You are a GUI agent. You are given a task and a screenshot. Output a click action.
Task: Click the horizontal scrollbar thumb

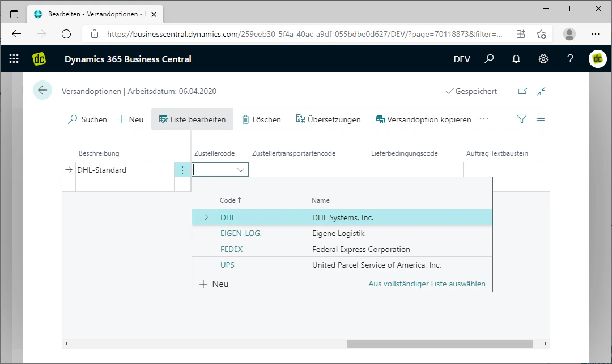pos(440,344)
